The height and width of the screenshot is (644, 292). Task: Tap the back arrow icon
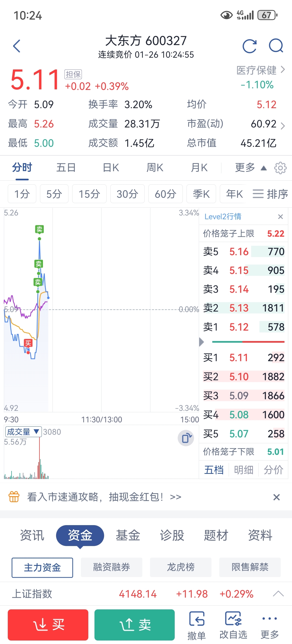(x=17, y=46)
